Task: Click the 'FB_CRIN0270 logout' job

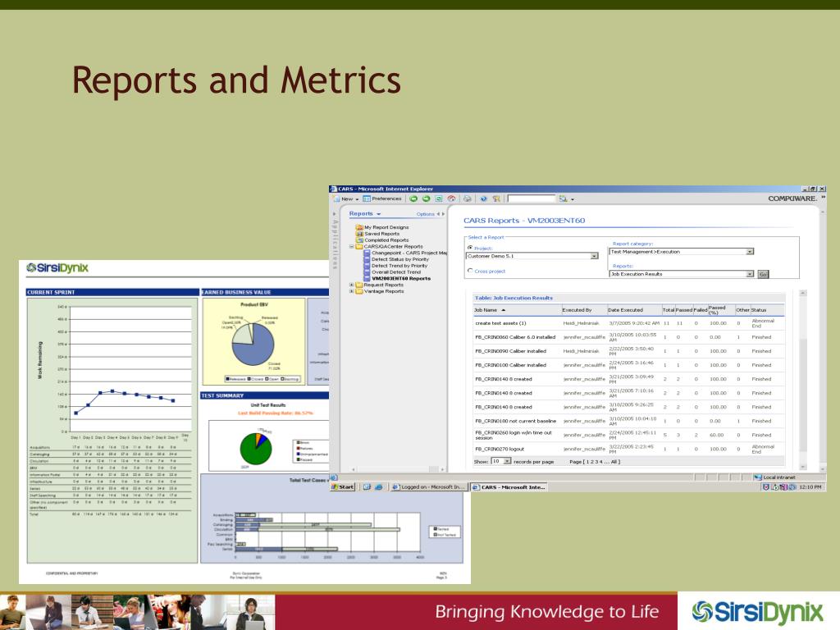Action: coord(500,449)
